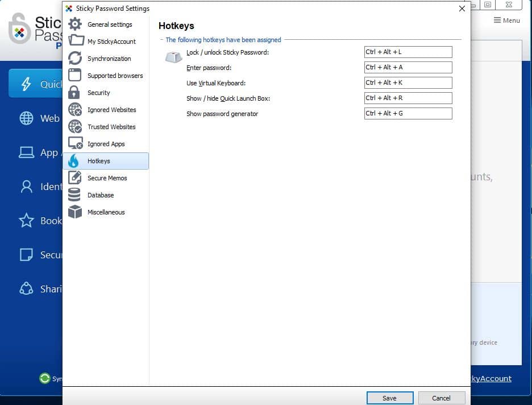532x405 pixels.
Task: Open Trusted Websites settings
Action: point(106,127)
